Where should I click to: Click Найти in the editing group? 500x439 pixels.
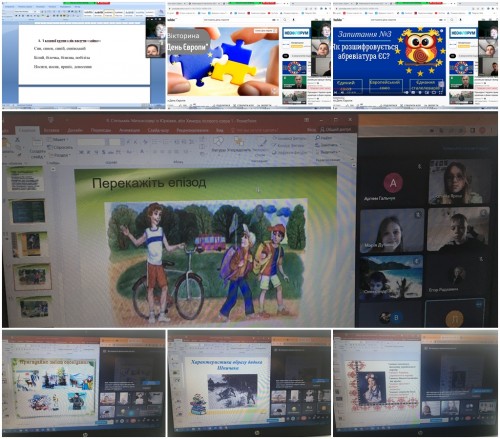[x=324, y=137]
